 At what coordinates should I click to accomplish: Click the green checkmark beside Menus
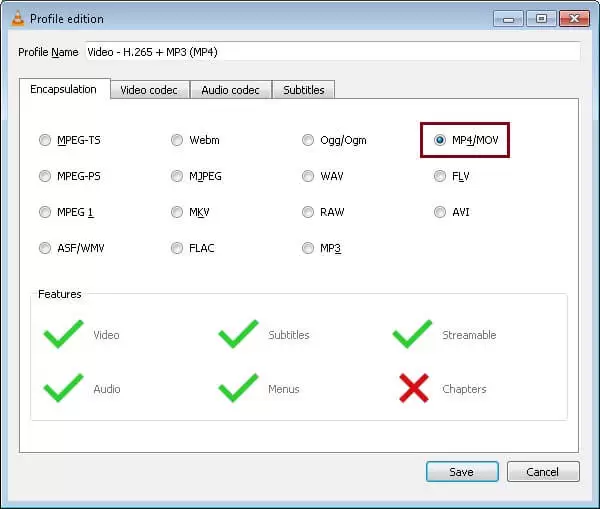point(238,388)
